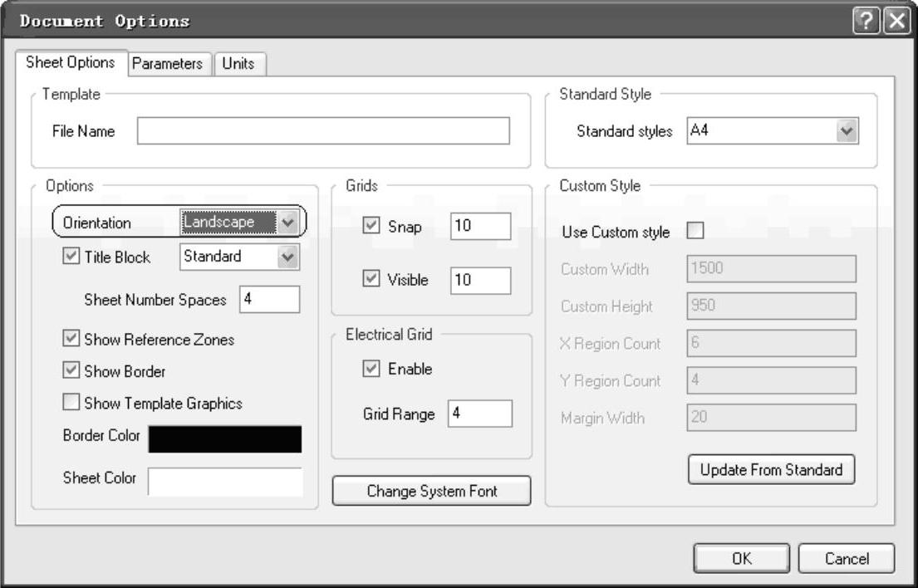
Task: Click the Change System Font button
Action: pos(431,491)
